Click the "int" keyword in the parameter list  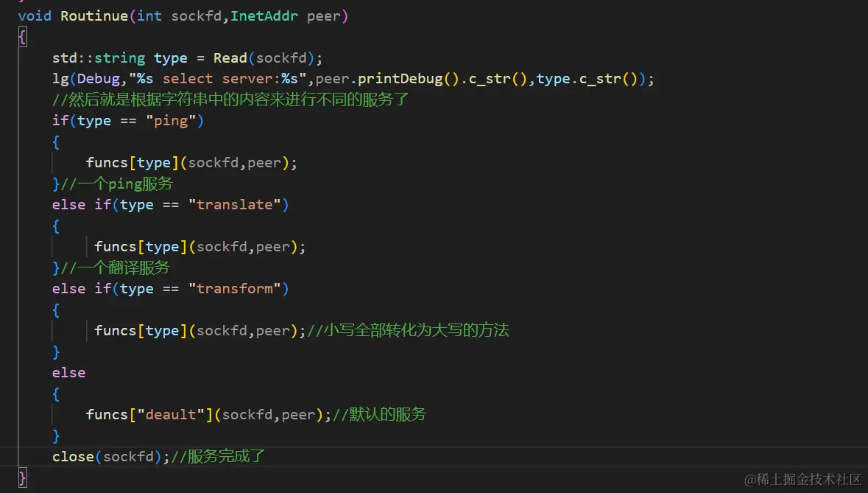[149, 16]
